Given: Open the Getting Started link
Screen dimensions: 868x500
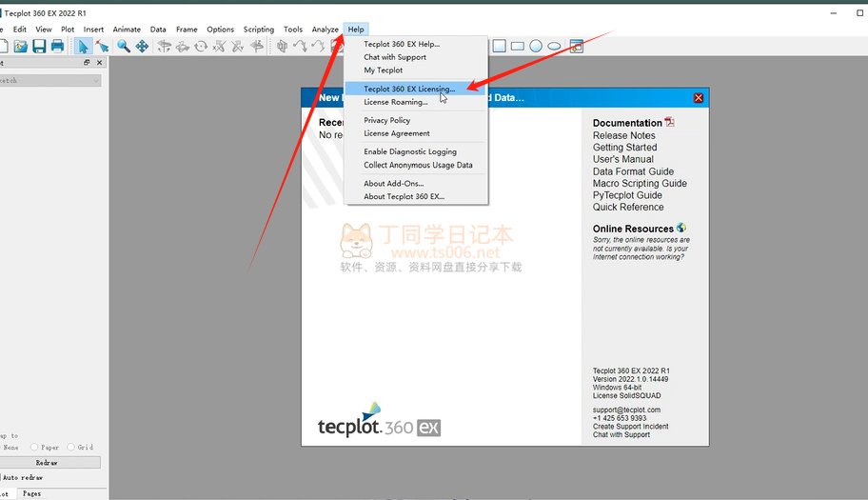Looking at the screenshot, I should point(625,148).
